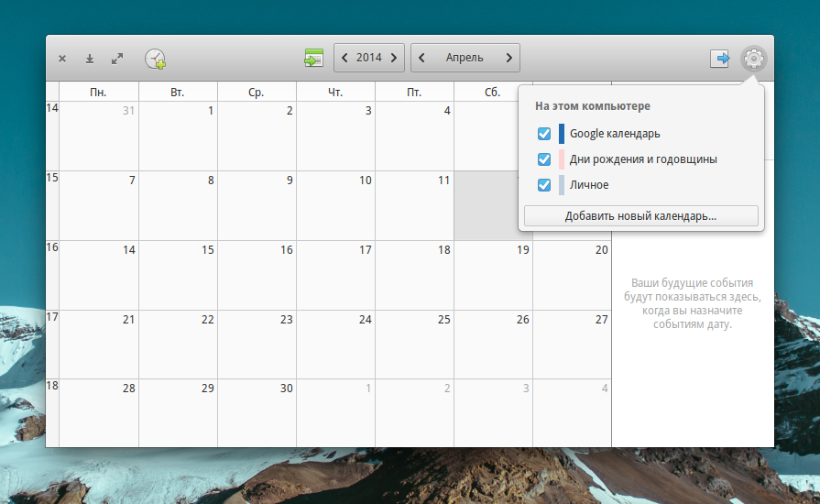Click the light blue Личное color swatch
This screenshot has height=504, width=820.
pyautogui.click(x=561, y=185)
